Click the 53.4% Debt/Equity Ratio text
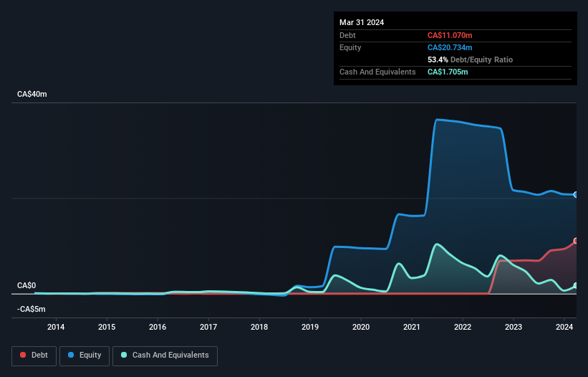 471,59
